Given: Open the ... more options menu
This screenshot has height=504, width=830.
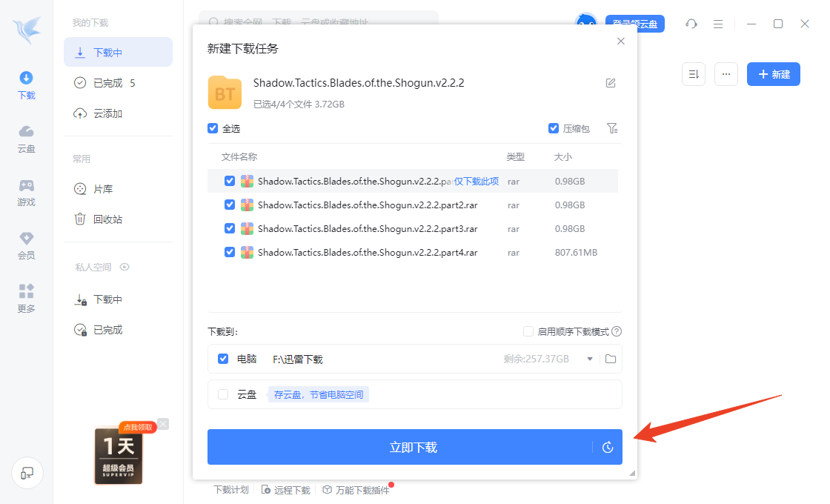Looking at the screenshot, I should pyautogui.click(x=726, y=74).
